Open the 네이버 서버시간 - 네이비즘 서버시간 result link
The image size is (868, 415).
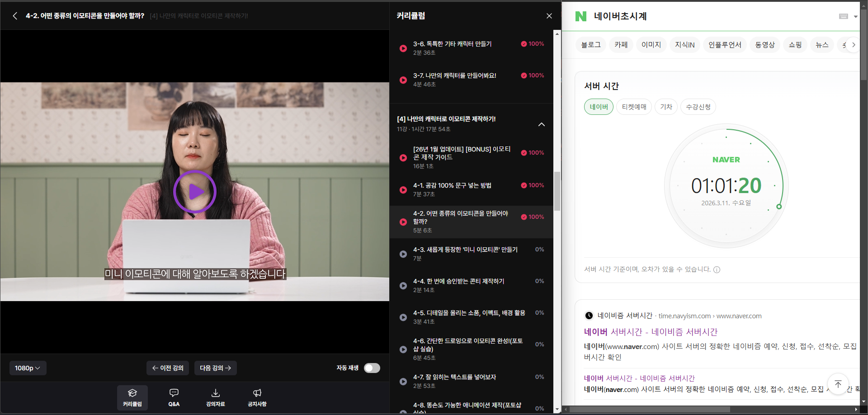point(651,332)
